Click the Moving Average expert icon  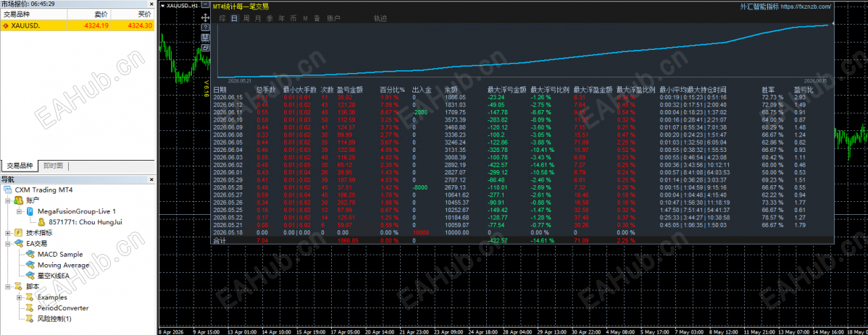click(30, 265)
